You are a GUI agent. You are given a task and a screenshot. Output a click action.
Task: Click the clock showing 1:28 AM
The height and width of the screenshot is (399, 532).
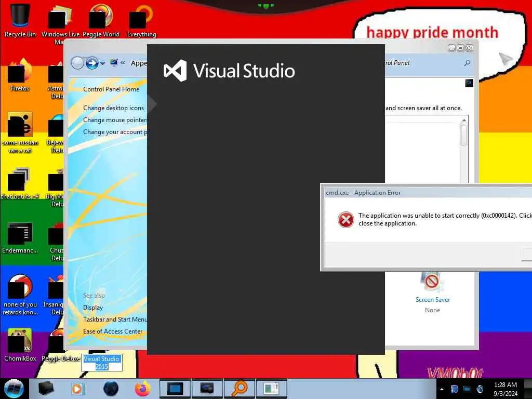505,389
